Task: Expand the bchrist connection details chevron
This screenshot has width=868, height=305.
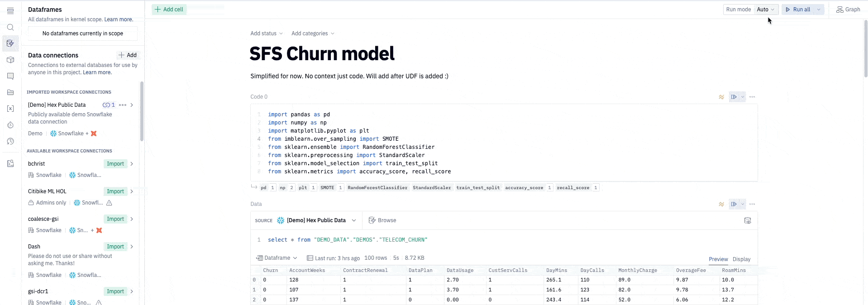Action: coord(132,164)
